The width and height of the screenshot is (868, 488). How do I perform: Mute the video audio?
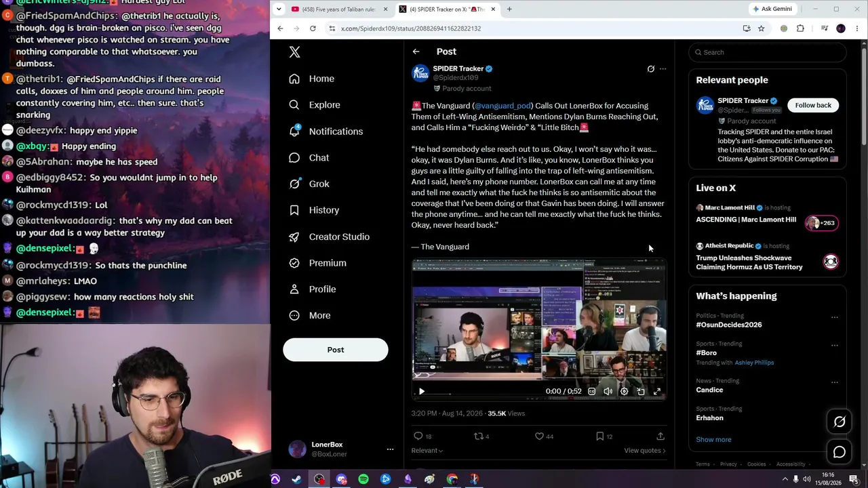tap(608, 391)
